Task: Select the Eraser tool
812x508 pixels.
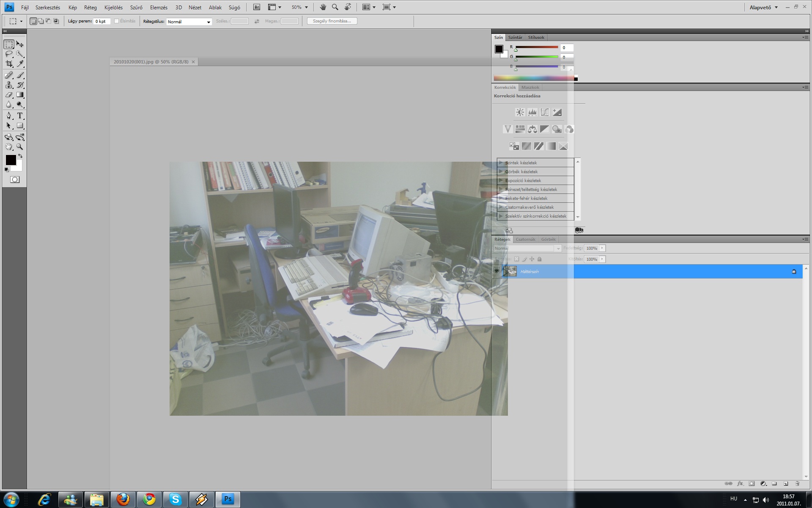Action: click(9, 95)
